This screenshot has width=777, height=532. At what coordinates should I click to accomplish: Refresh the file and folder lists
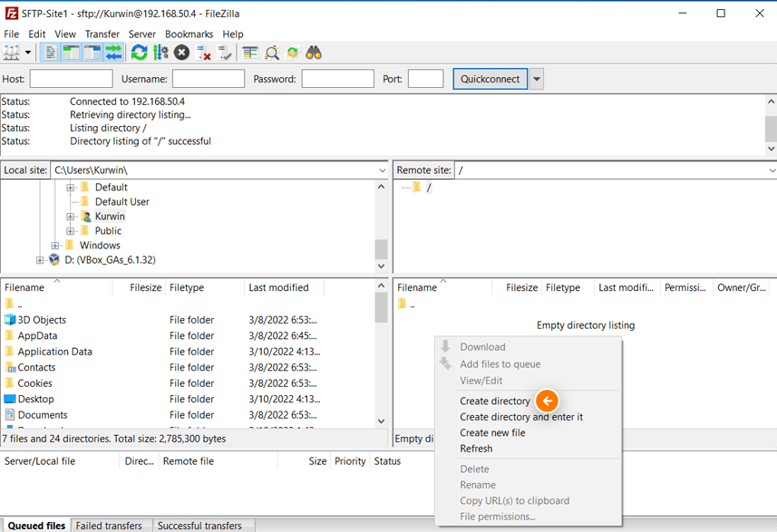[x=138, y=52]
